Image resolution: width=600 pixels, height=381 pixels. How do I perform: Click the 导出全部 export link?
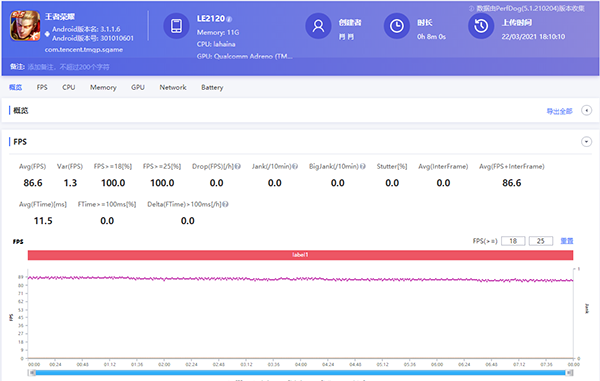pyautogui.click(x=559, y=111)
